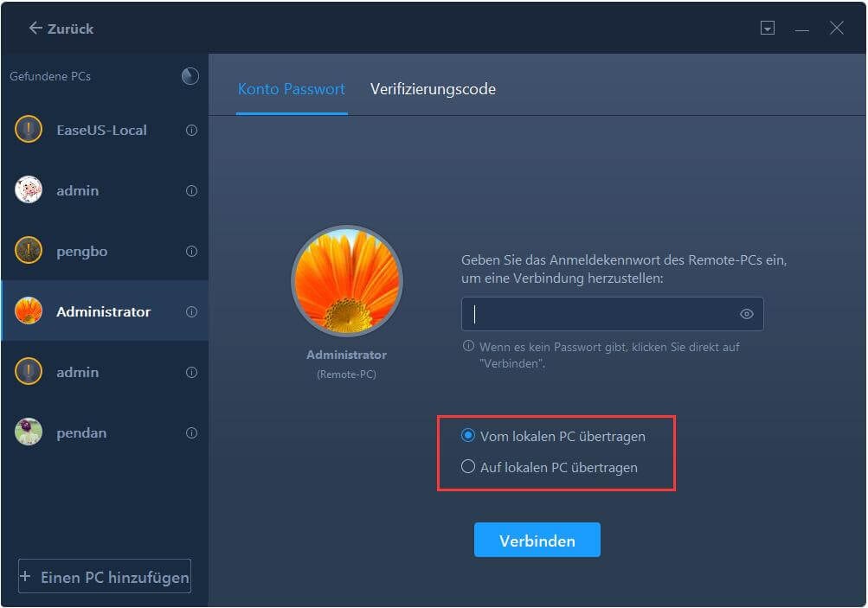Click the Verbinden button

(x=537, y=540)
